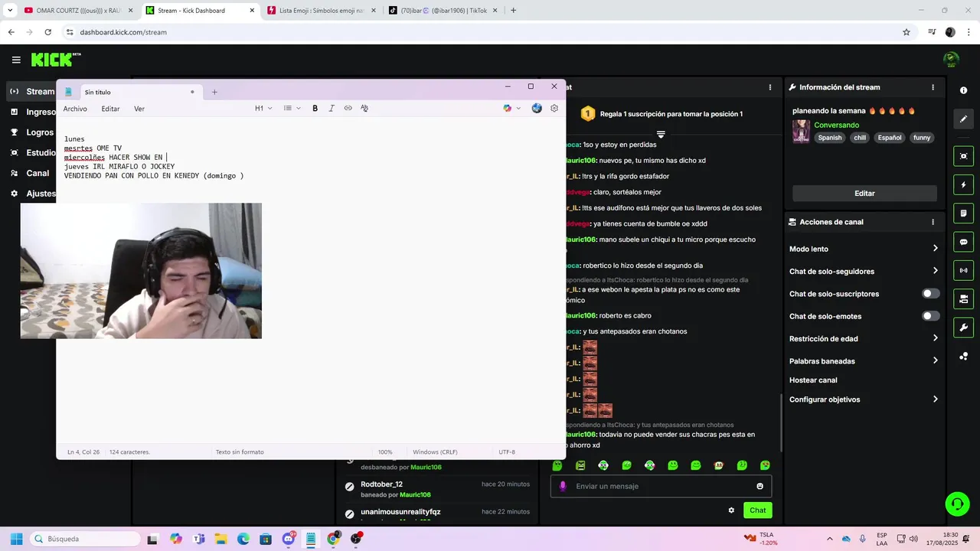This screenshot has height=551, width=980.
Task: Click the address bar URL
Action: (x=123, y=32)
